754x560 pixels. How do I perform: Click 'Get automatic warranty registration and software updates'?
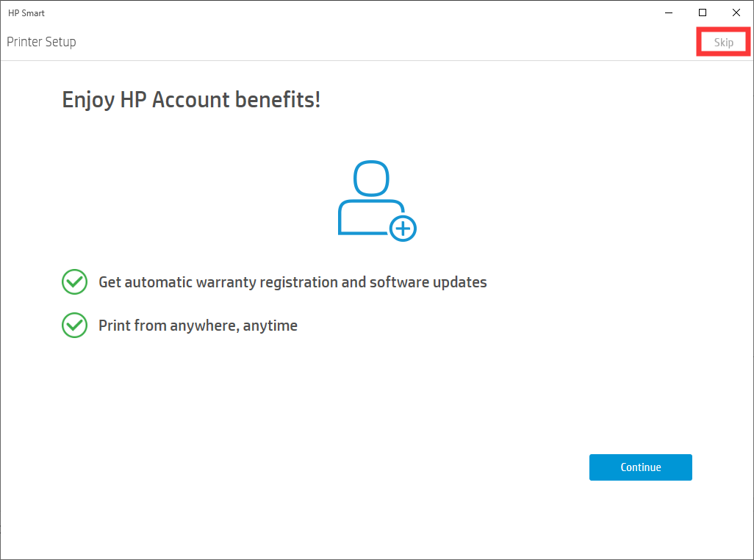pos(292,282)
